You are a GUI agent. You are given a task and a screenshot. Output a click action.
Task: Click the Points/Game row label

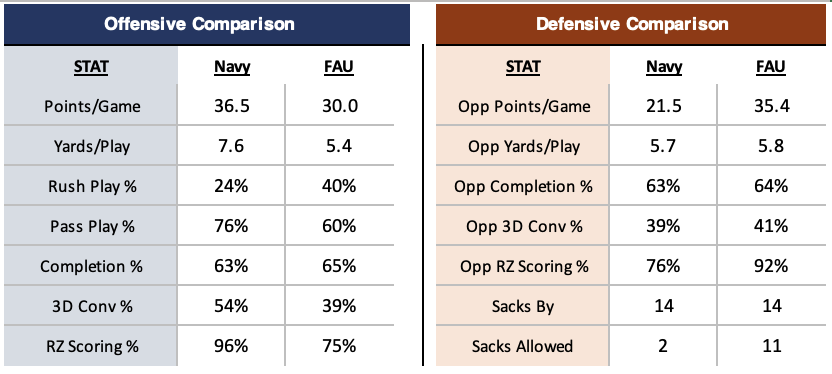tap(91, 106)
